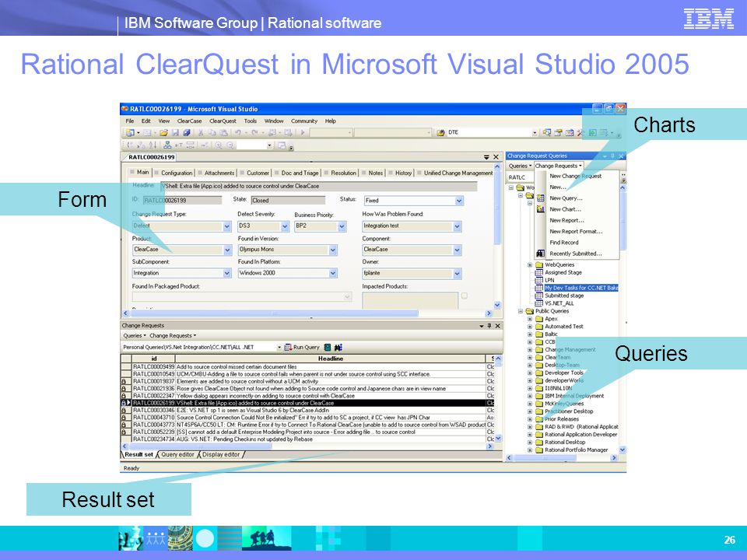The height and width of the screenshot is (560, 747).
Task: Switch to the Display editor tab
Action: click(221, 455)
